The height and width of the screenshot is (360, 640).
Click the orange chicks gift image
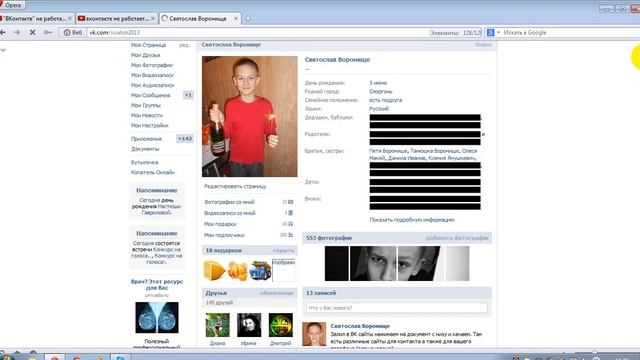[238, 271]
